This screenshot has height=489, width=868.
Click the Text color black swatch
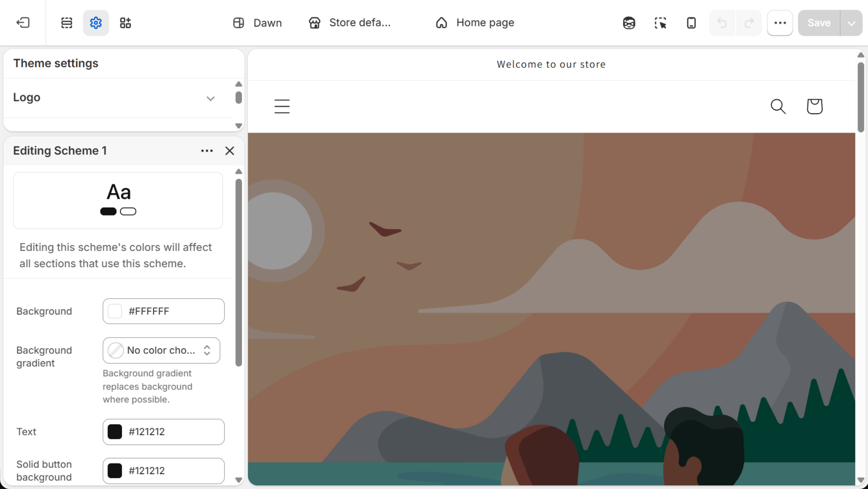click(x=115, y=432)
